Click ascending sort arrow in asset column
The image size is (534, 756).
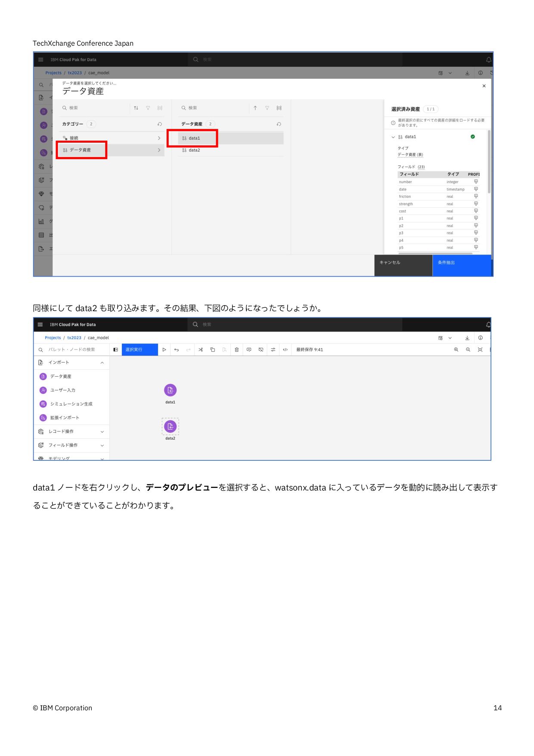pyautogui.click(x=255, y=108)
